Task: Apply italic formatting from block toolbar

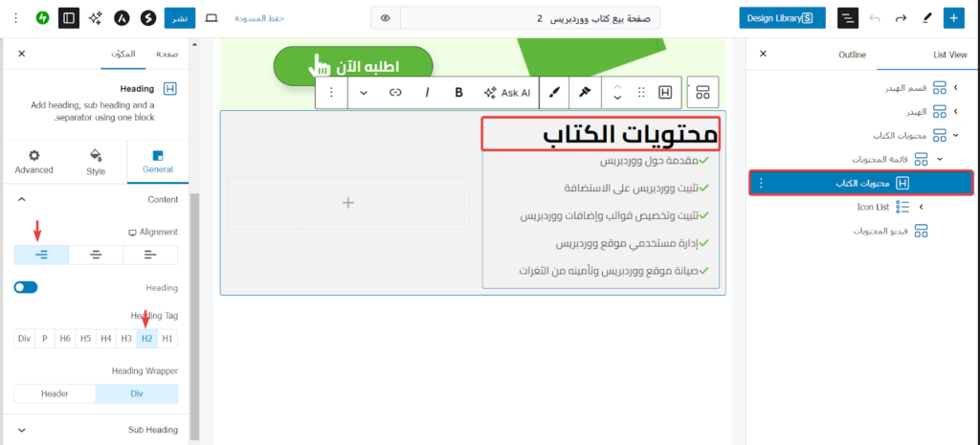Action: [x=428, y=93]
